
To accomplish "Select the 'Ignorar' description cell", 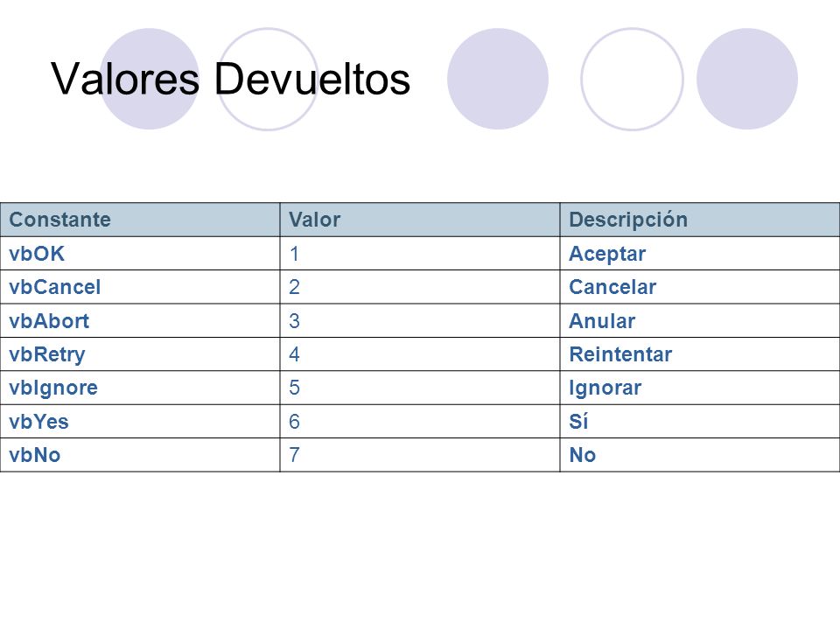I will click(x=700, y=388).
